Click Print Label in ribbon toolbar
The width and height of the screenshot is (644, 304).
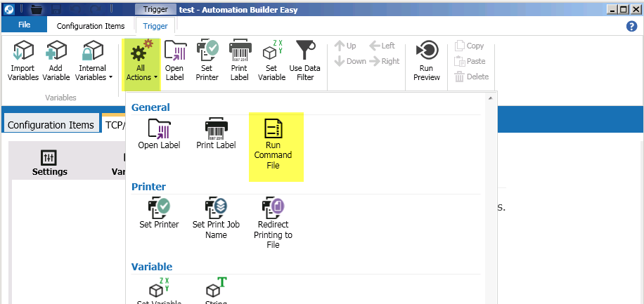click(x=240, y=61)
